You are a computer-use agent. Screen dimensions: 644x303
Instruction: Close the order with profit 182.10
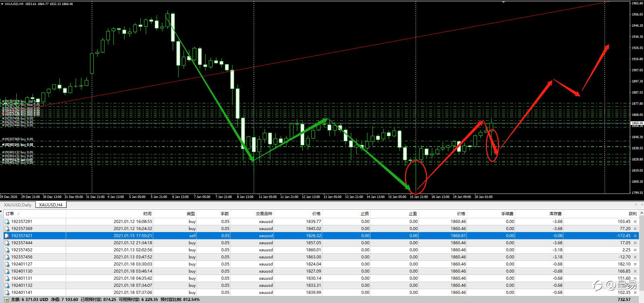coord(635,264)
